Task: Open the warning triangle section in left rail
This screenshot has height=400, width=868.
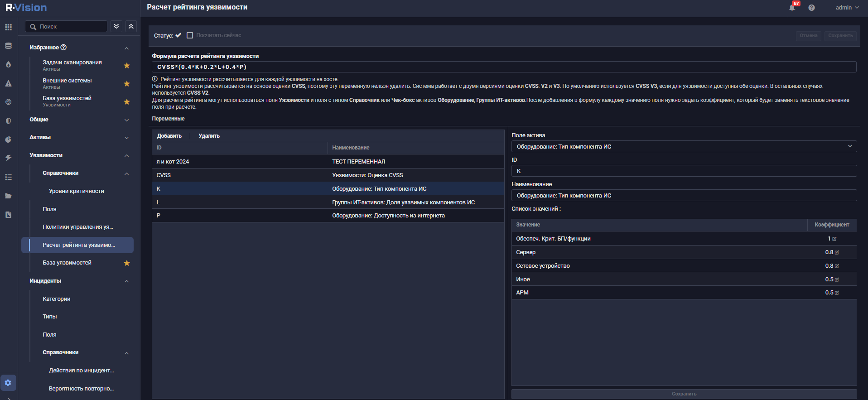Action: [x=8, y=83]
